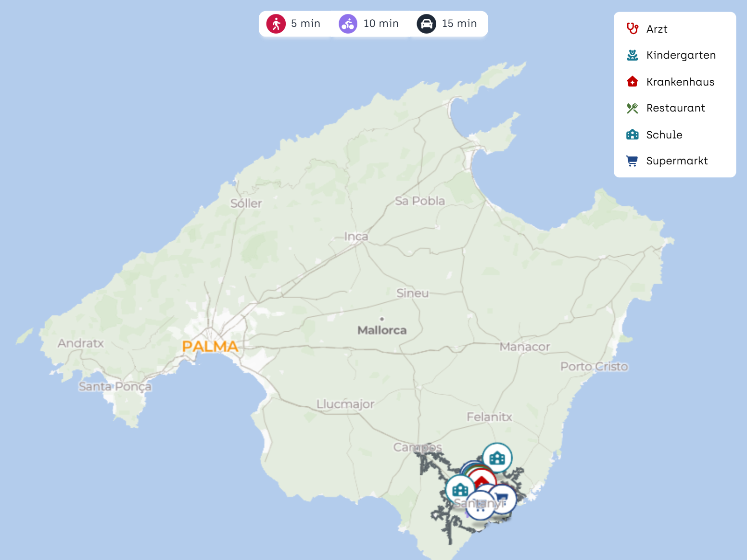747x560 pixels.
Task: Click the Manacor town label
Action: (x=524, y=347)
